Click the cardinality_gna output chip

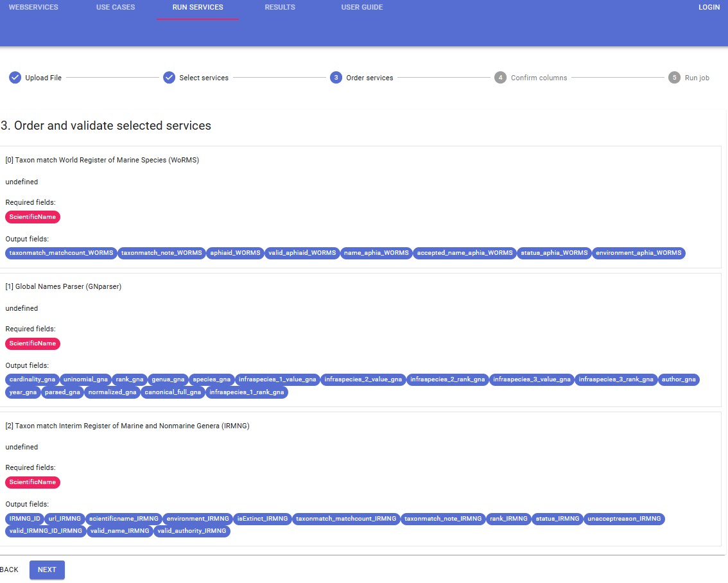click(x=32, y=379)
